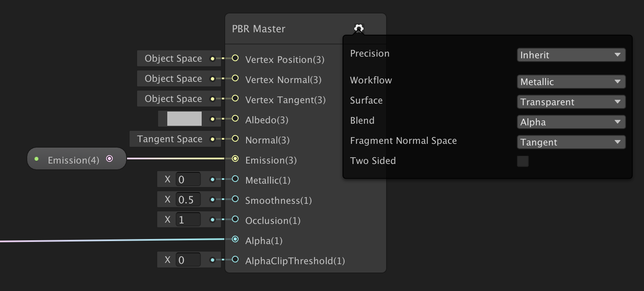Open the Surface dropdown set to Transparent

[571, 102]
